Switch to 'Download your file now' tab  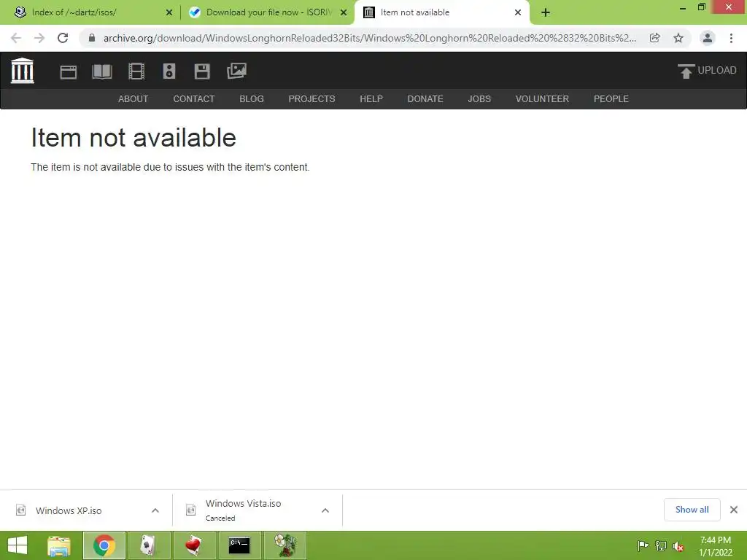pyautogui.click(x=268, y=12)
